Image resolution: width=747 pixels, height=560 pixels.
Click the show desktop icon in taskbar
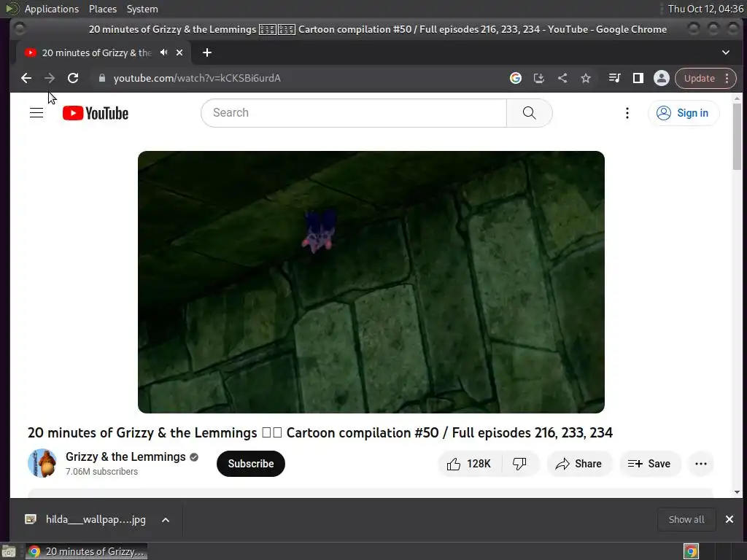tap(9, 551)
